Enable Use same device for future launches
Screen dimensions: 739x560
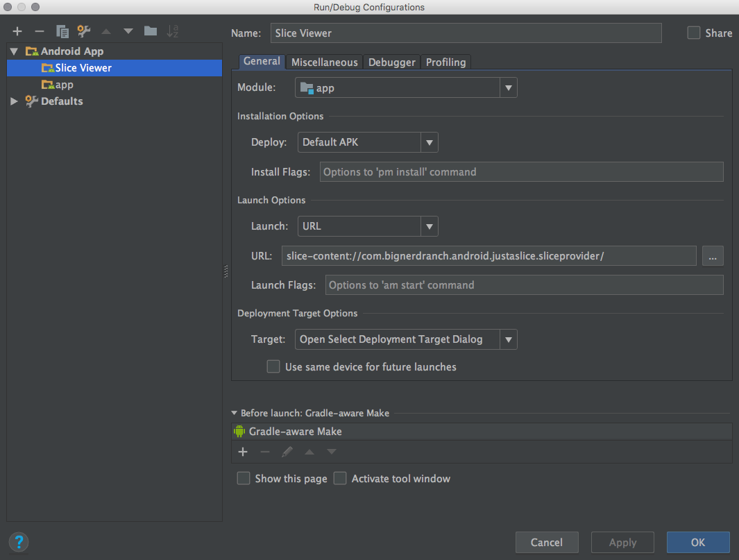coord(273,366)
